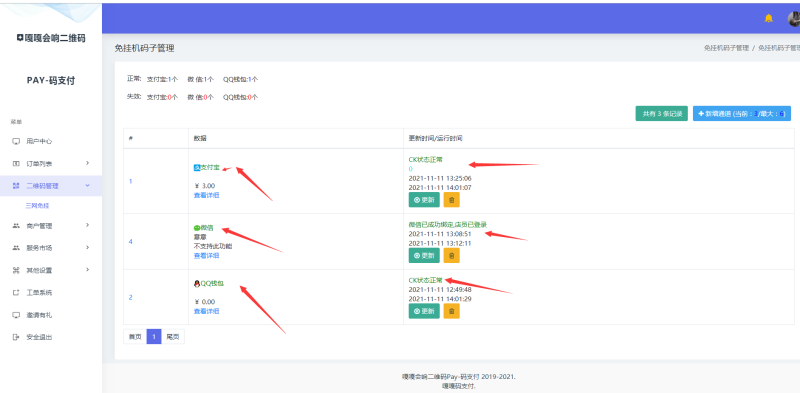
Task: Click row number 4 link
Action: (x=131, y=241)
